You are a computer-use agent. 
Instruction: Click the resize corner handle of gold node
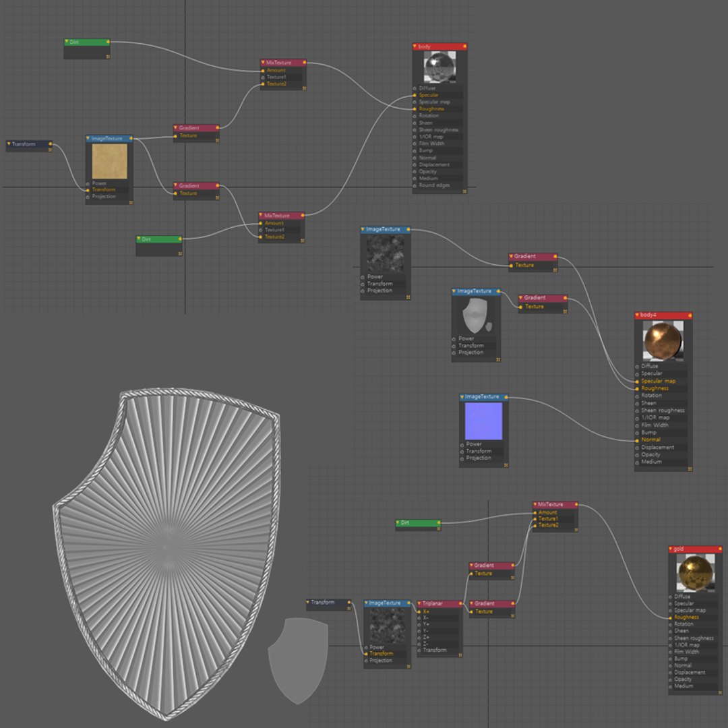720,692
